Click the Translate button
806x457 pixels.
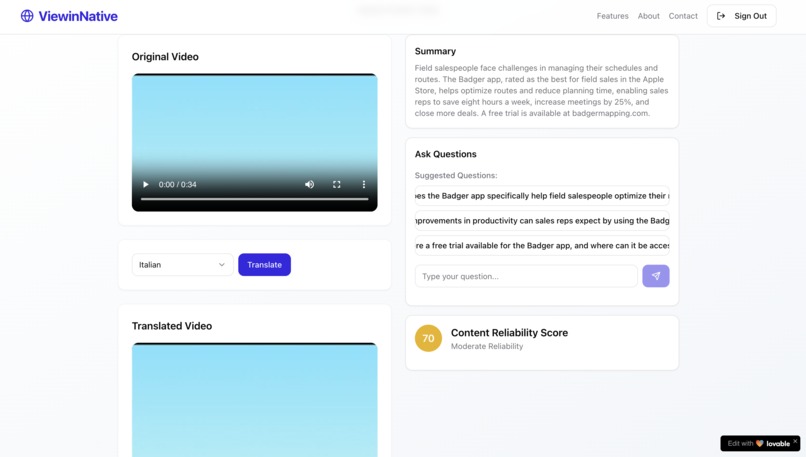[x=264, y=265]
